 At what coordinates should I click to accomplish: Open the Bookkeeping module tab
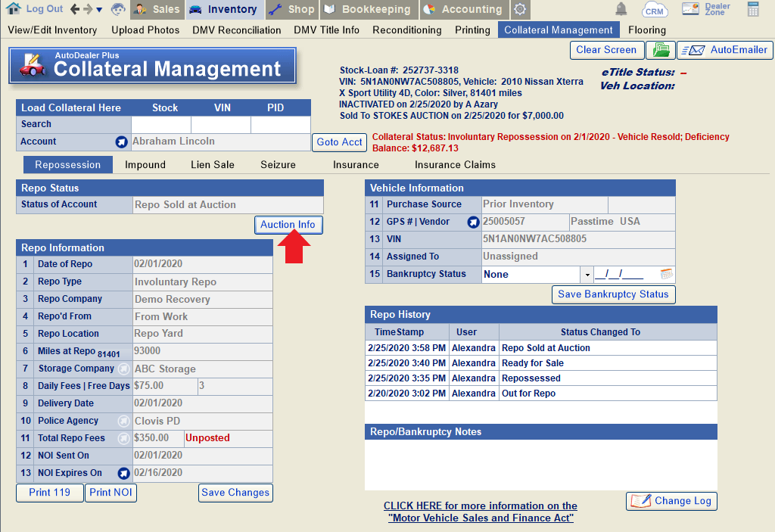click(368, 10)
